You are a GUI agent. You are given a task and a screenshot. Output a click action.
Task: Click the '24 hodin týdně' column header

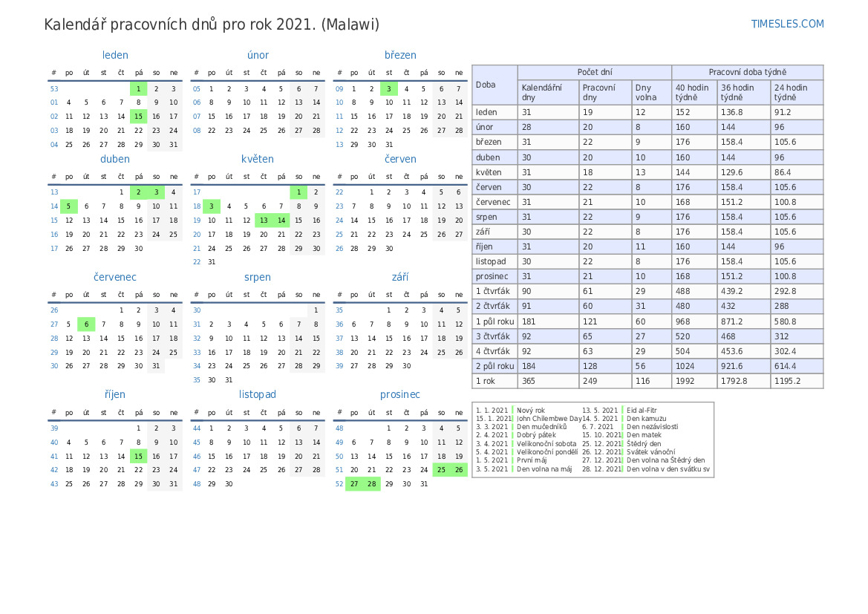point(797,92)
